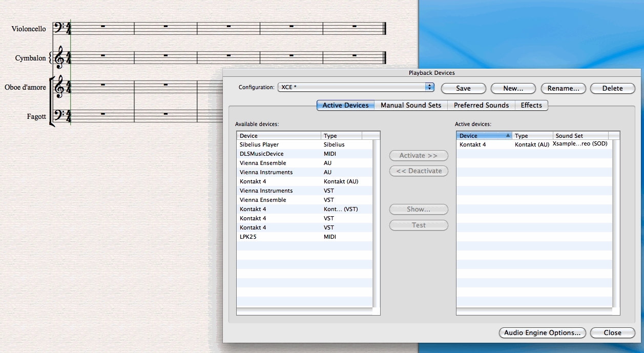Select the treble clef on the Cymbalon staff
644x353 pixels.
tap(59, 56)
